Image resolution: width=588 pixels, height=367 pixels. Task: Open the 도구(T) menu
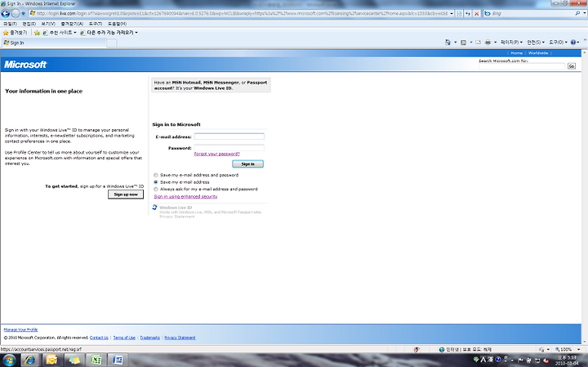point(96,24)
